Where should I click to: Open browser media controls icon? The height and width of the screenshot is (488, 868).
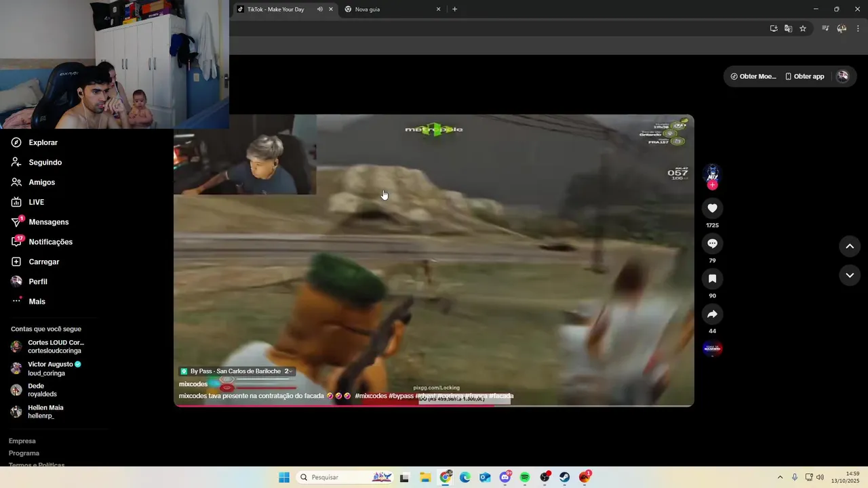click(x=825, y=28)
